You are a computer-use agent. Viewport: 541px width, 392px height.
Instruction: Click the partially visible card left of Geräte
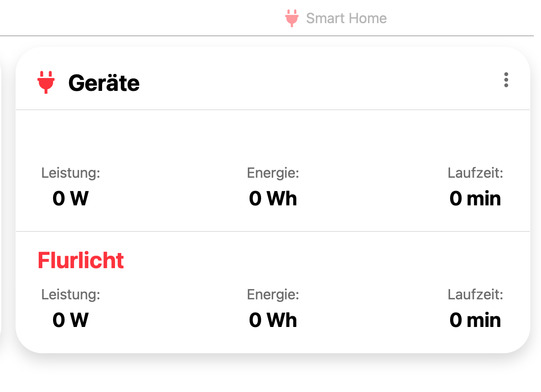(x=1, y=200)
